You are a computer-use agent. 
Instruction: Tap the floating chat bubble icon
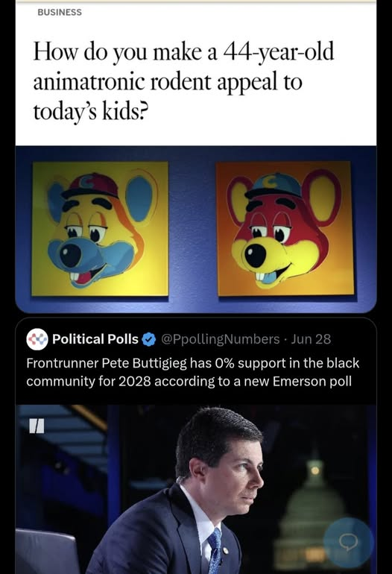point(348,543)
